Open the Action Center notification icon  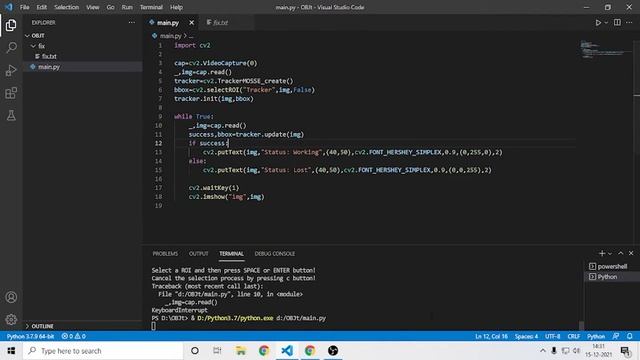[x=625, y=351]
